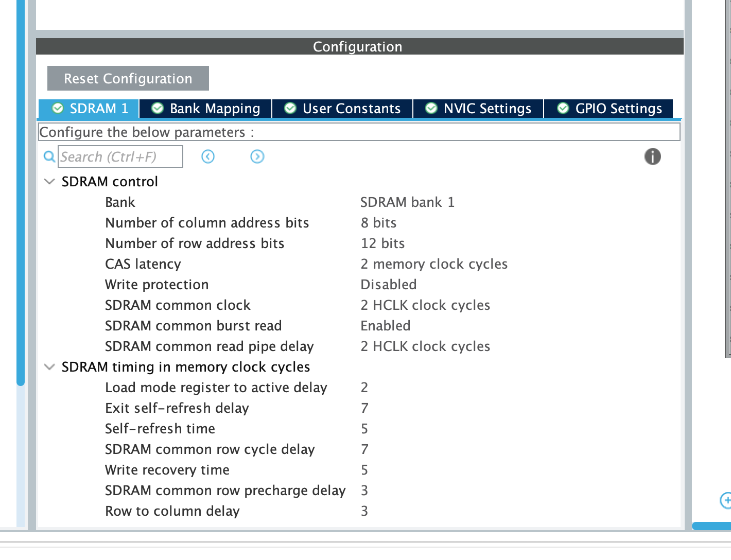
Task: Click the search magnifier icon
Action: click(x=49, y=156)
